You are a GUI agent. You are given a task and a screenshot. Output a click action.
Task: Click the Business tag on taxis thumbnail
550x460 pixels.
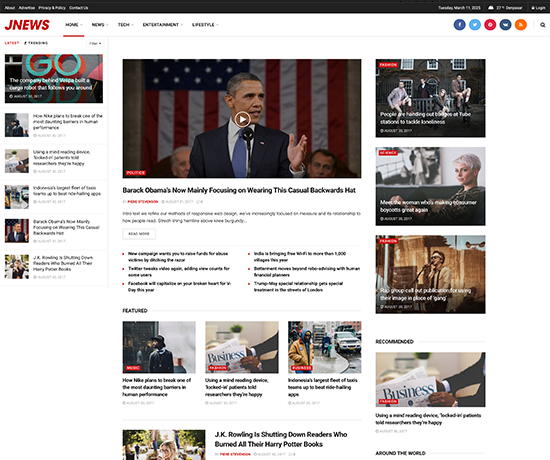pyautogui.click(x=302, y=368)
